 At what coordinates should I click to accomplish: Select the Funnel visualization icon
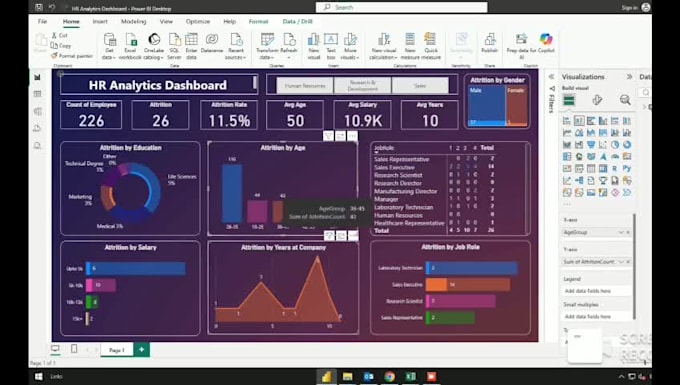click(x=591, y=145)
